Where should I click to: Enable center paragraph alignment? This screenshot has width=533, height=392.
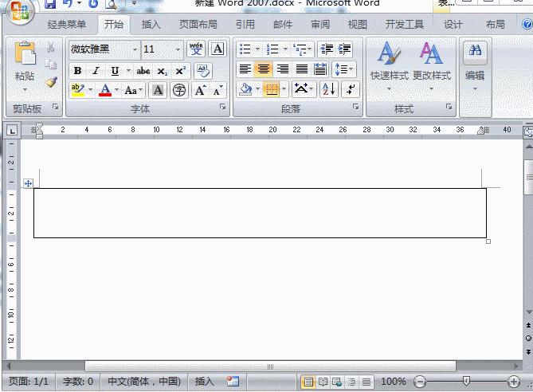click(264, 69)
